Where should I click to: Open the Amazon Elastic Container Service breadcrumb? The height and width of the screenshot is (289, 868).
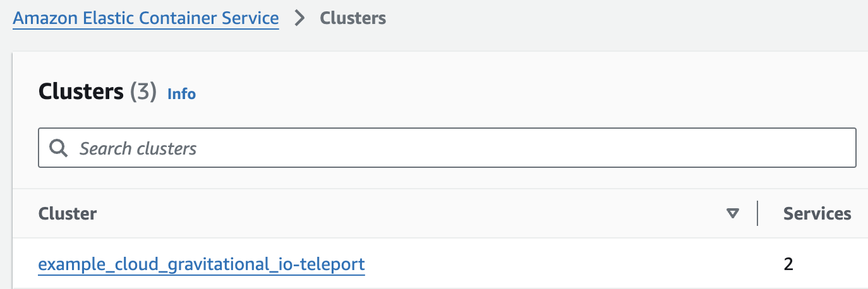point(146,18)
